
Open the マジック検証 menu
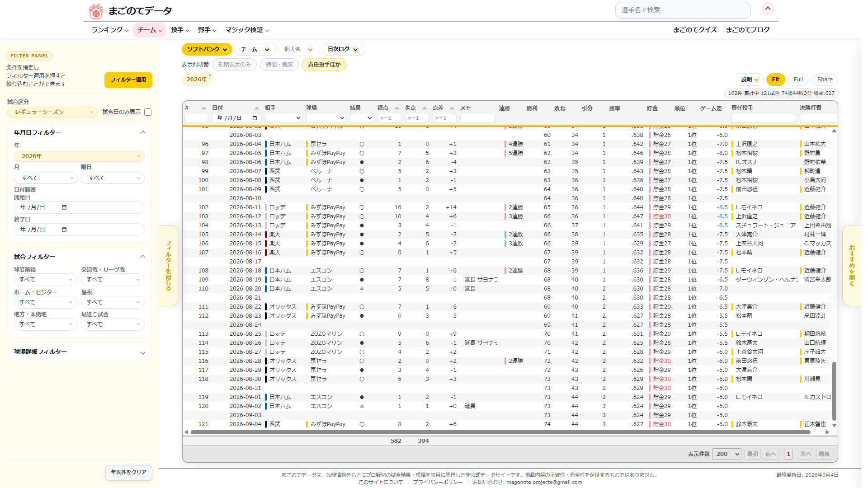coord(247,30)
